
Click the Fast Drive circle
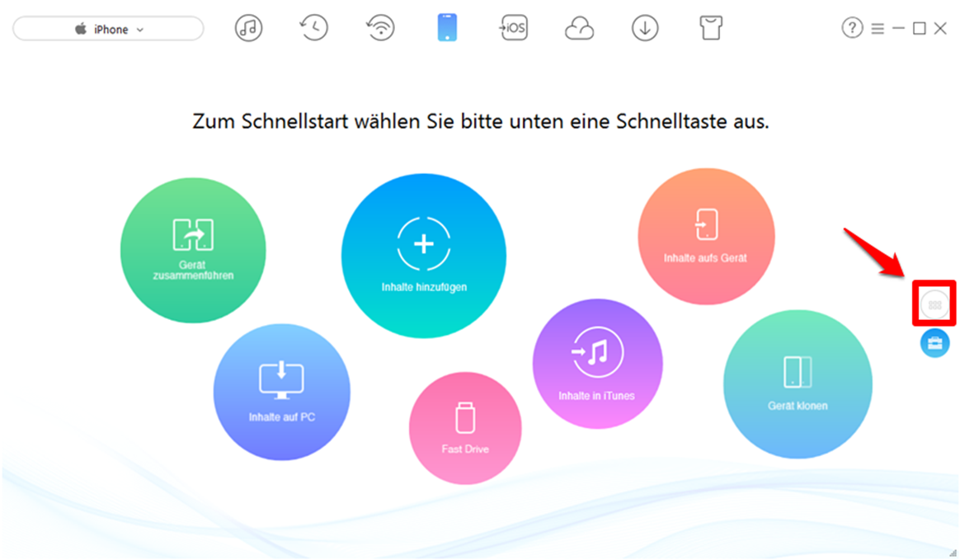465,428
